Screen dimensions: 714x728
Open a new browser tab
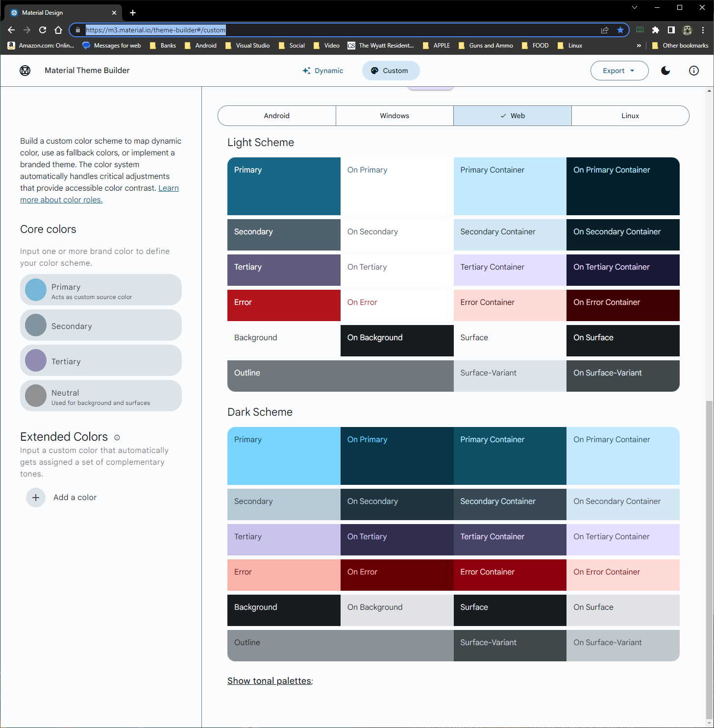133,13
